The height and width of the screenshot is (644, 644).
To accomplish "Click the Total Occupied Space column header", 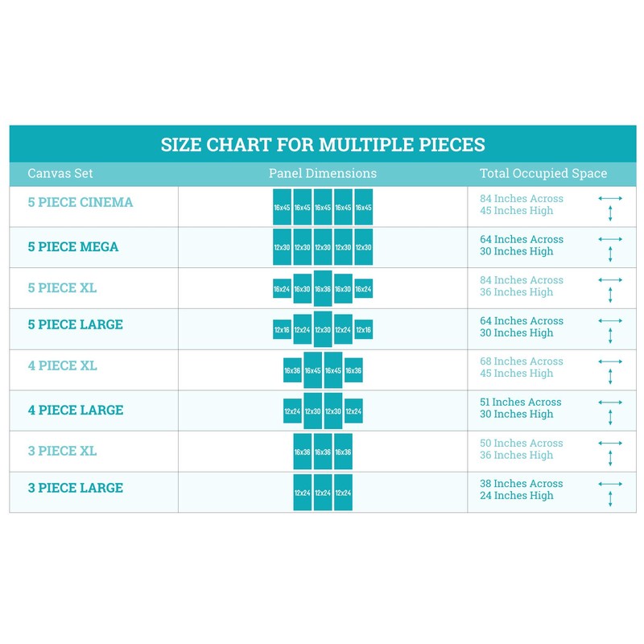I will pyautogui.click(x=543, y=173).
